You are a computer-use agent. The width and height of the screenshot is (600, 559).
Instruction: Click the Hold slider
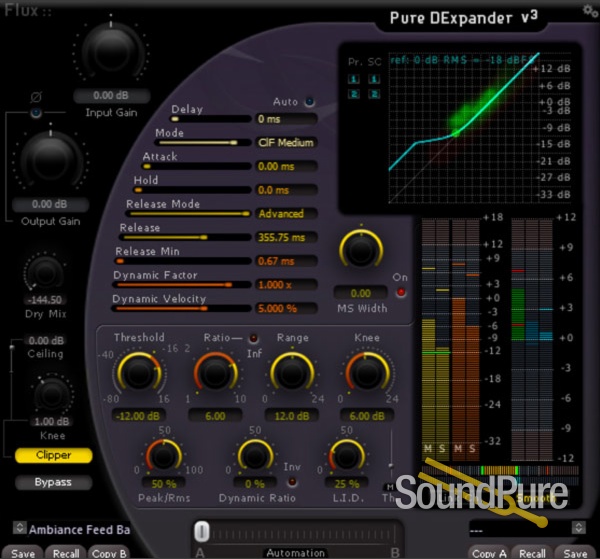click(x=192, y=190)
